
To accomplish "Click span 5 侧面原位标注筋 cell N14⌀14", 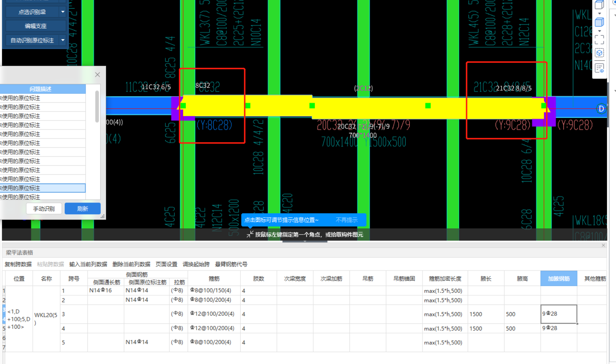I will coord(147,342).
